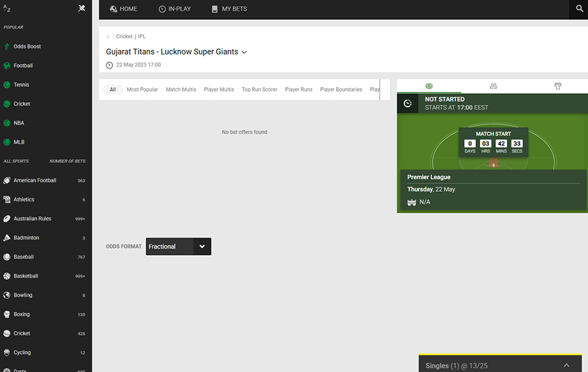Click the Baseball icon in All Sports
Image resolution: width=588 pixels, height=372 pixels.
click(7, 257)
